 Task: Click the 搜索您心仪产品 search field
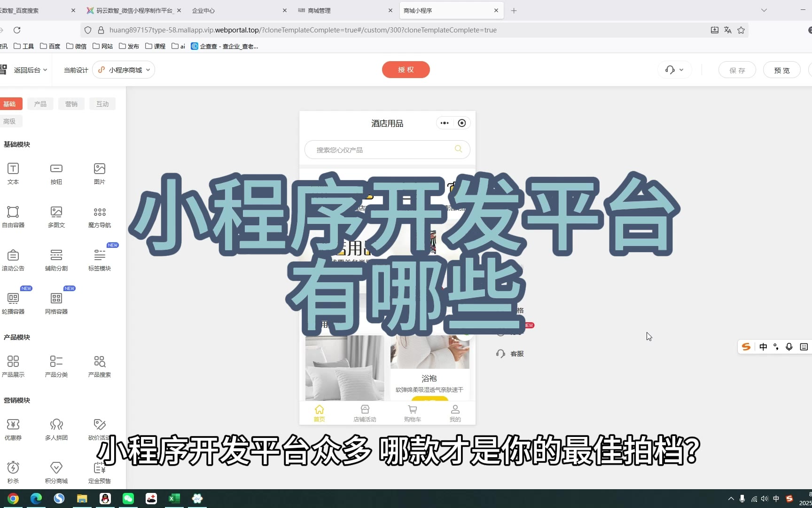tap(387, 150)
